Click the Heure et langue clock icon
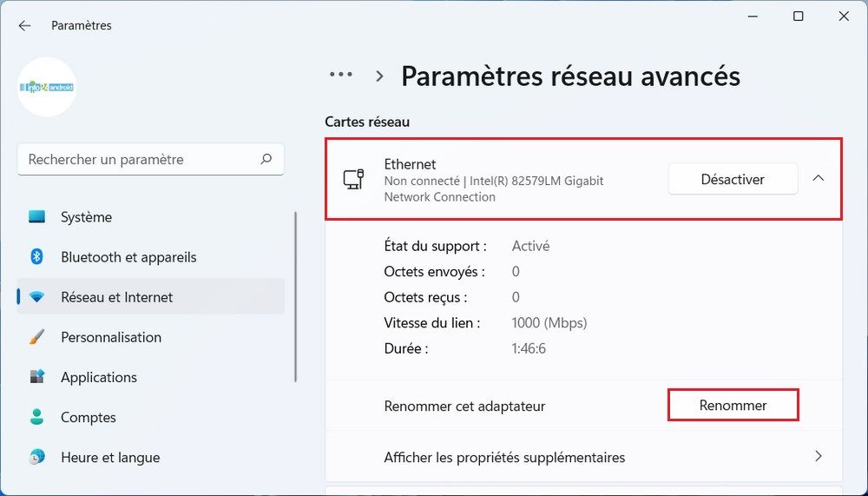Image resolution: width=868 pixels, height=496 pixels. coord(36,457)
